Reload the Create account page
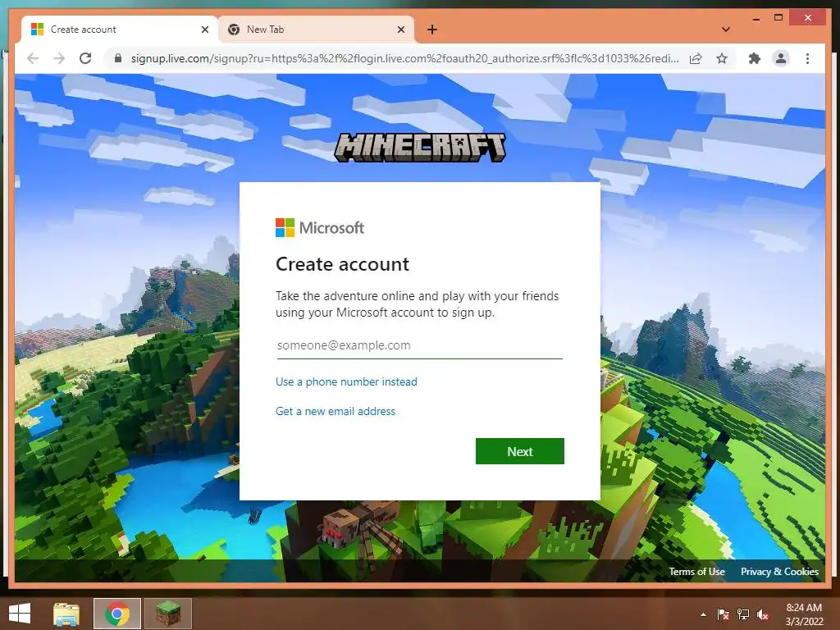840x630 pixels. (85, 58)
